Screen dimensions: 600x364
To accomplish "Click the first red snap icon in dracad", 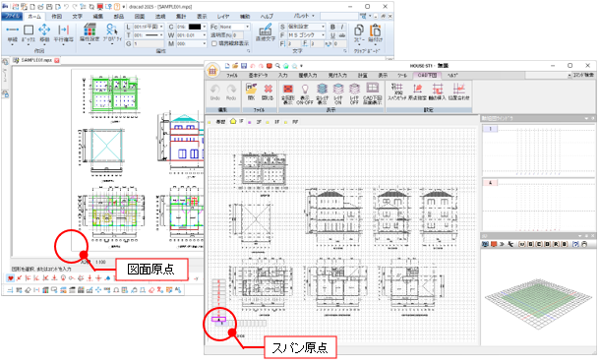I will (11, 278).
